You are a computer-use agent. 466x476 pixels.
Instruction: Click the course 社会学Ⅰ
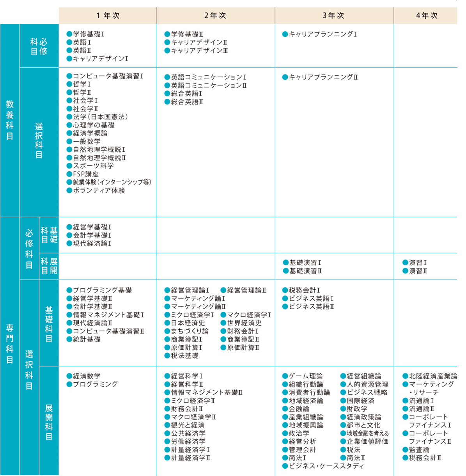(x=82, y=101)
